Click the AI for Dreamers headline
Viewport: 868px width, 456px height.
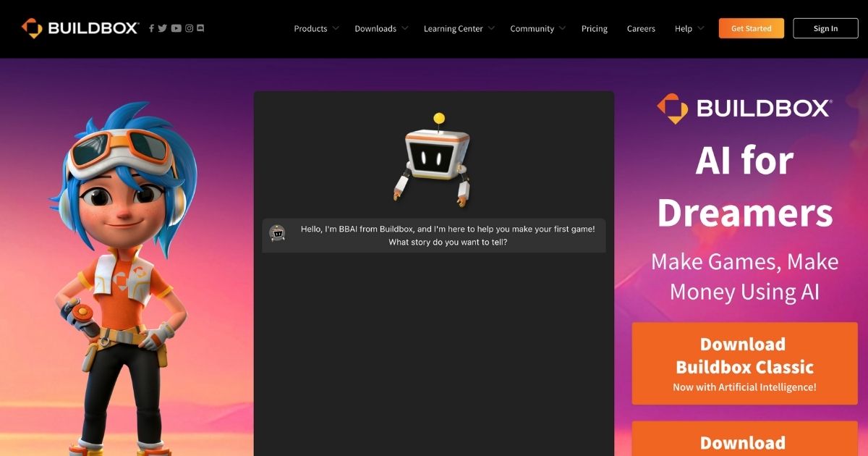(x=744, y=186)
